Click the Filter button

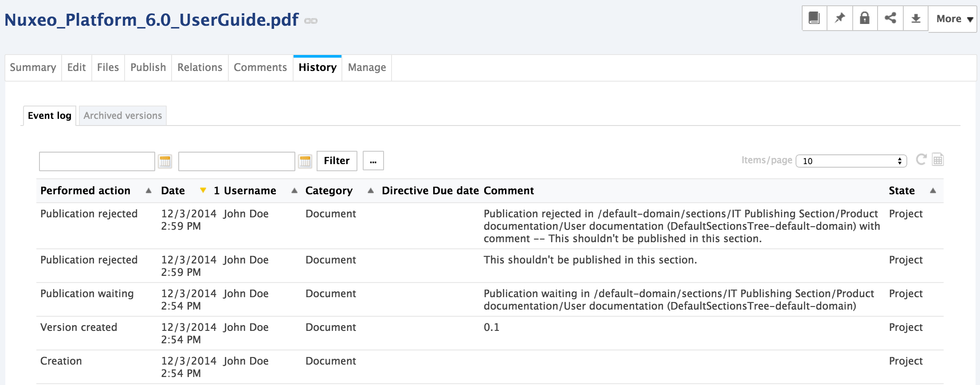(337, 161)
